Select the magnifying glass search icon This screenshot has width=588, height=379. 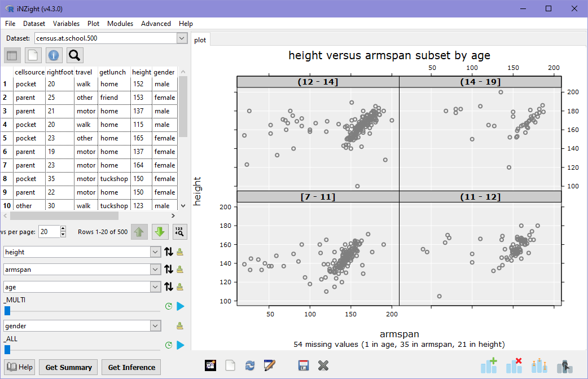pos(74,55)
